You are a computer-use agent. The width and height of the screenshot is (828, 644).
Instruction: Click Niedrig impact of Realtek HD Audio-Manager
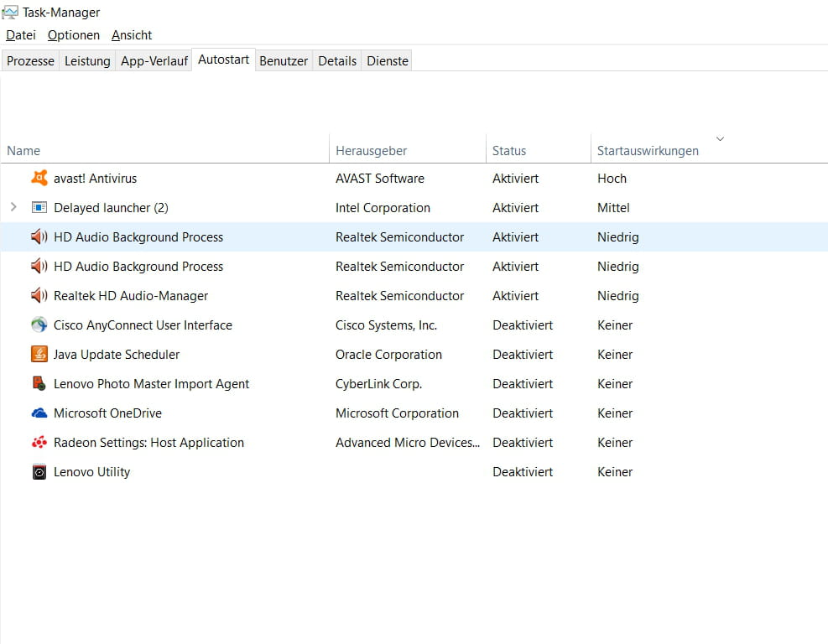click(x=617, y=296)
